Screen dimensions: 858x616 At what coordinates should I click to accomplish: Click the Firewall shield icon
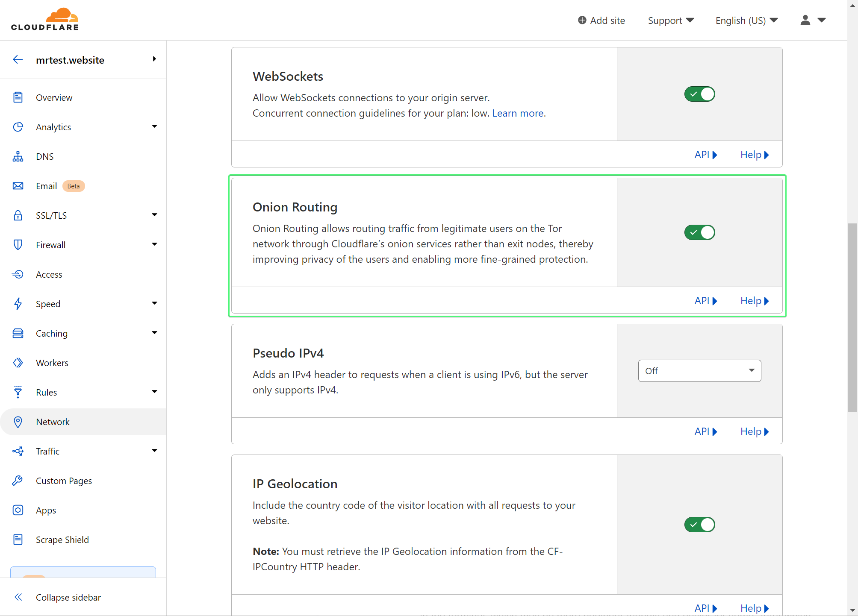click(18, 245)
